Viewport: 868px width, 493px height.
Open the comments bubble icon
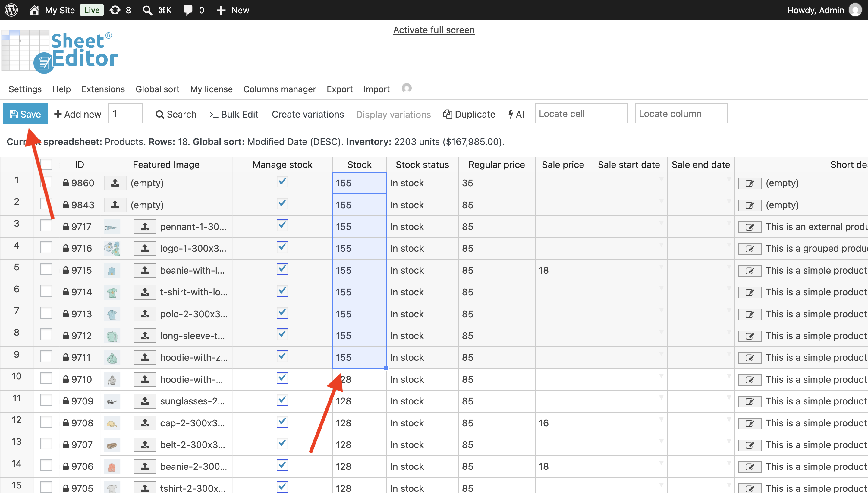tap(188, 10)
